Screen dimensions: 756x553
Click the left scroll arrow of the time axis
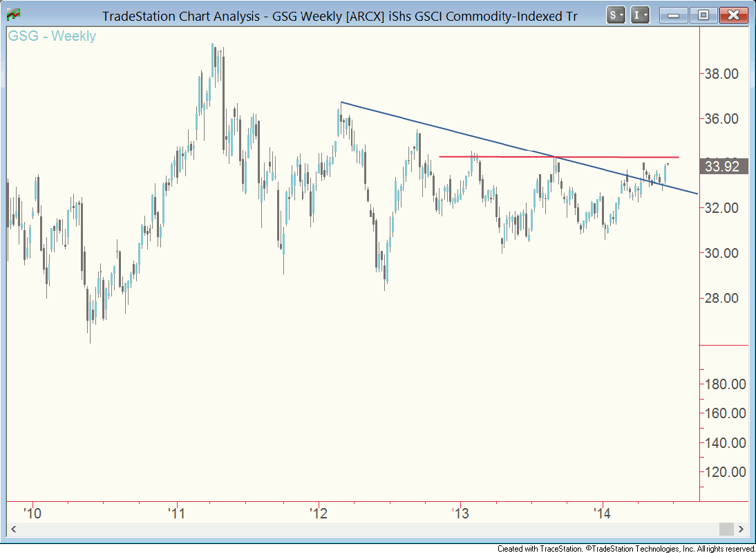pos(13,529)
